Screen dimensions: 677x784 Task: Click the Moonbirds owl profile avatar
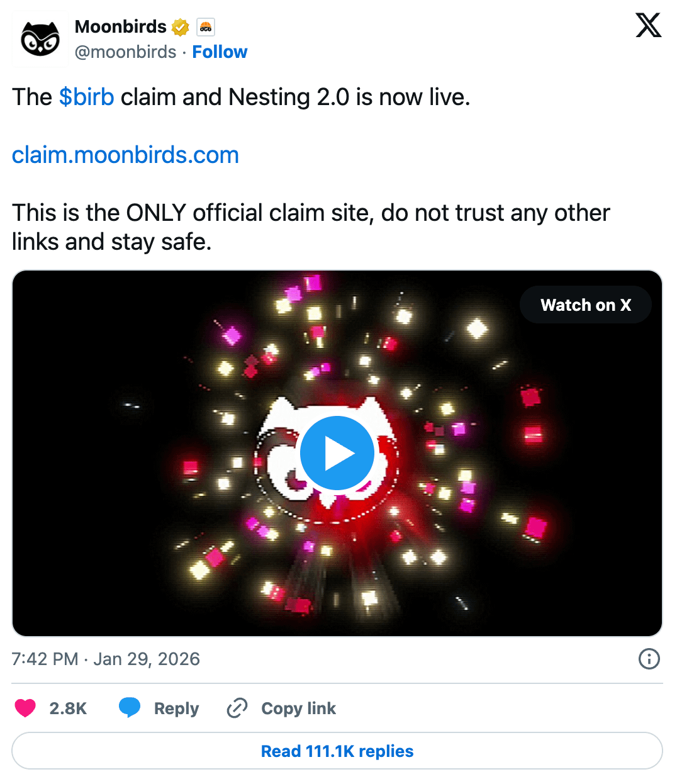point(40,40)
